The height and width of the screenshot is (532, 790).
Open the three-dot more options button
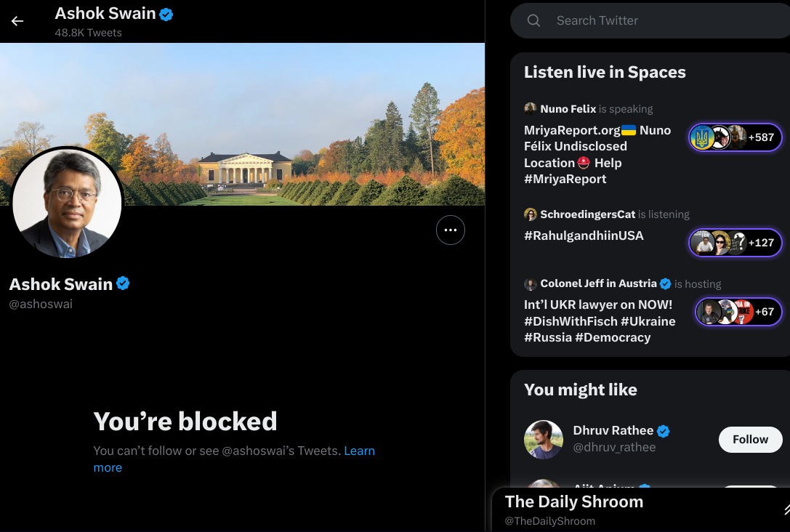click(451, 230)
